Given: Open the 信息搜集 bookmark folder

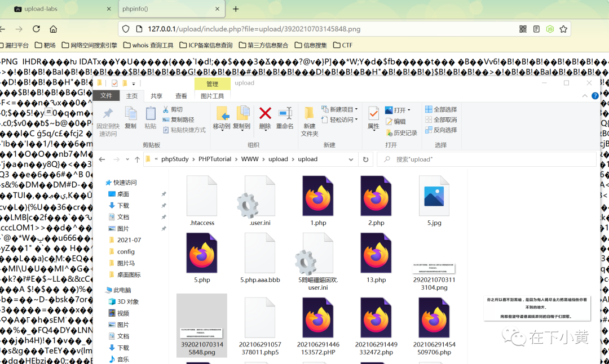Looking at the screenshot, I should click(x=311, y=46).
